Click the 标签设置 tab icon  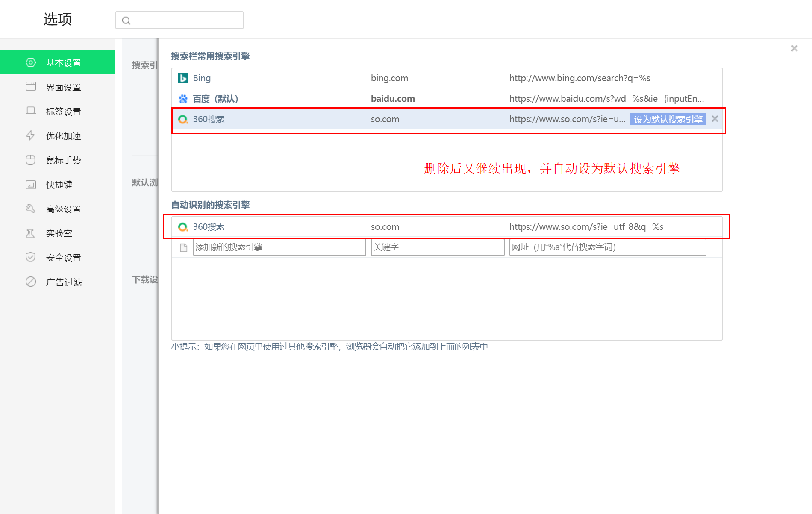30,111
